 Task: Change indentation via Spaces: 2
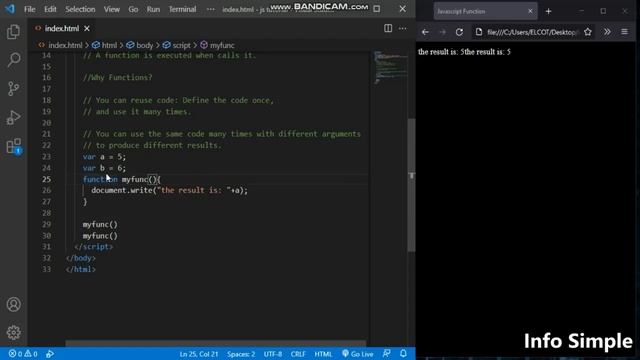(241, 354)
